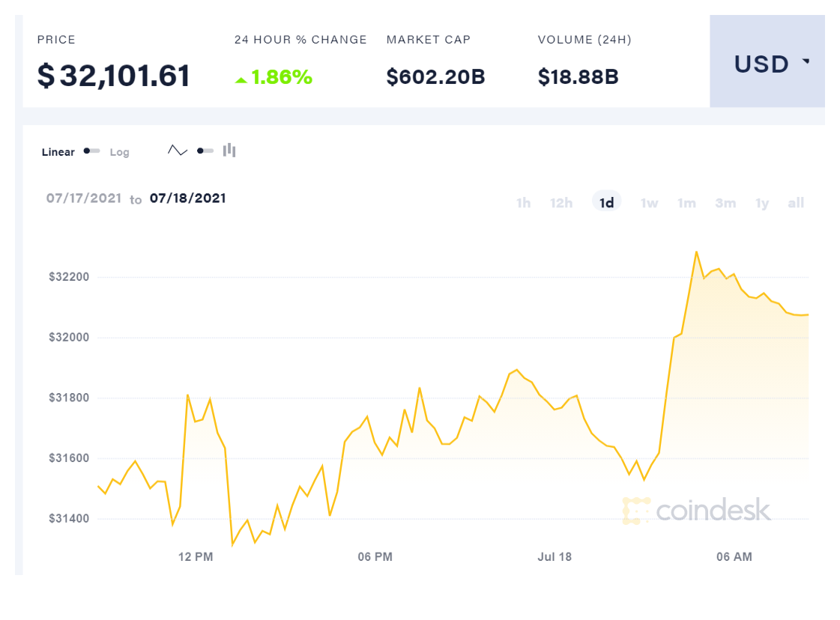
Task: Click the Log scale label
Action: [120, 152]
